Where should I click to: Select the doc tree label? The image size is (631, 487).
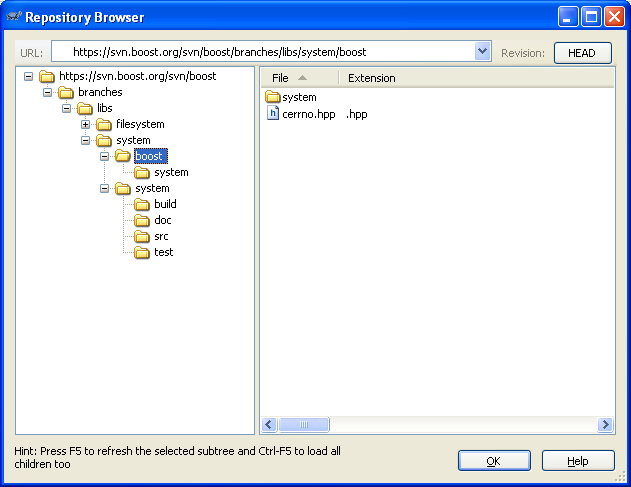[163, 220]
